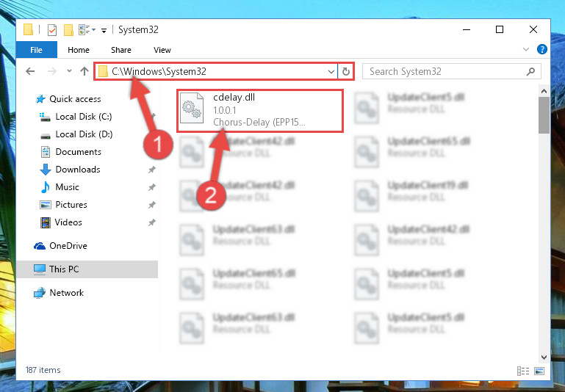Image resolution: width=565 pixels, height=392 pixels.
Task: Refresh the System32 folder
Action: [x=346, y=72]
